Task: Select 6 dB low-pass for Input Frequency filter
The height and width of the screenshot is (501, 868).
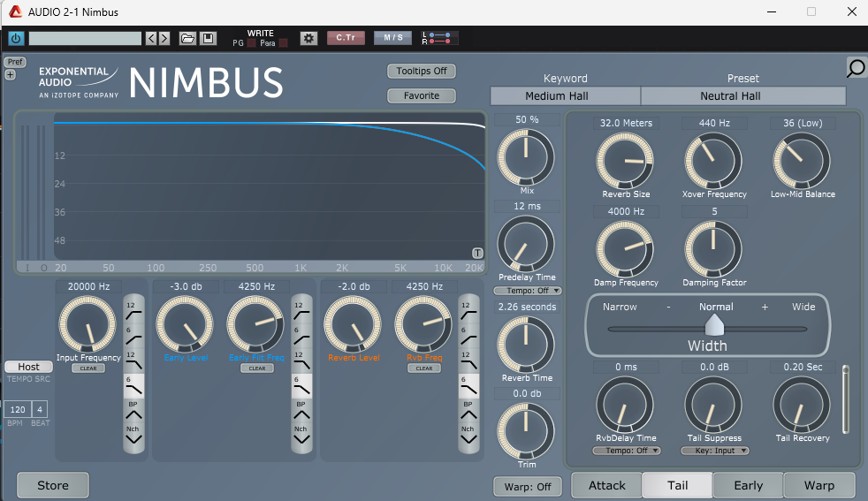Action: pyautogui.click(x=133, y=385)
